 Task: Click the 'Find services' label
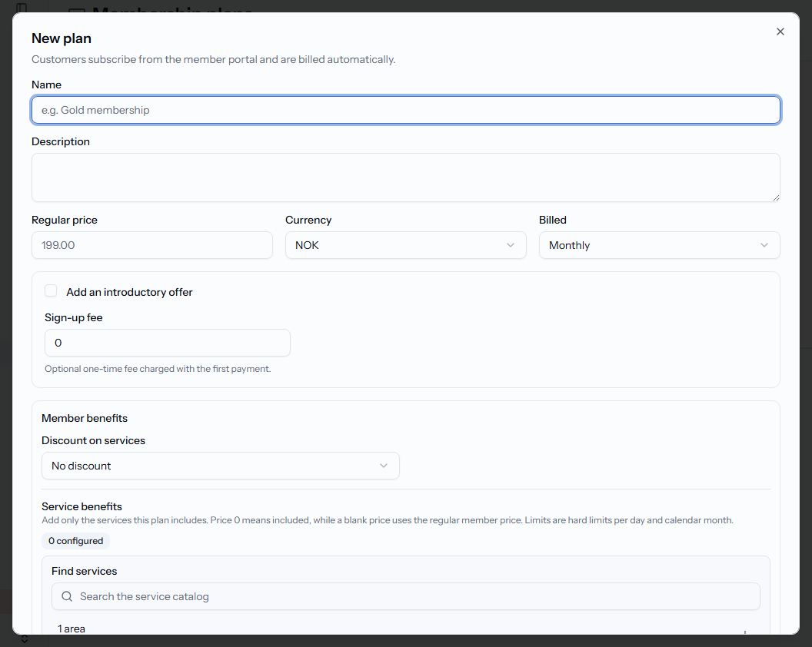[x=85, y=571]
